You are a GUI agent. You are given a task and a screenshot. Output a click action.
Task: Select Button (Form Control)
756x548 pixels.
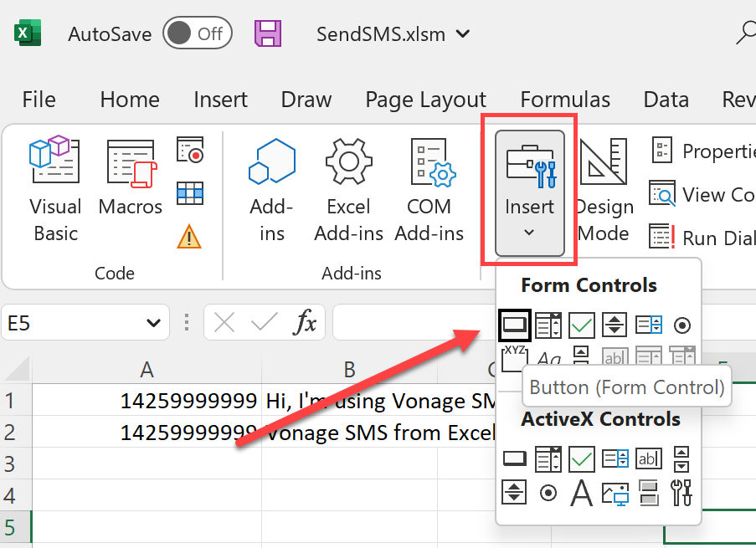pyautogui.click(x=515, y=325)
